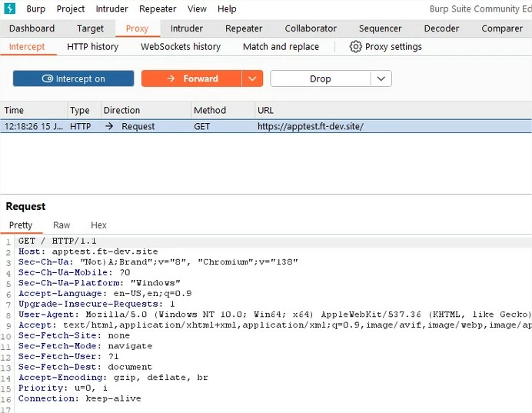Click the Burp Suite logo icon
Viewport: 532px width, 413px height.
(9, 8)
